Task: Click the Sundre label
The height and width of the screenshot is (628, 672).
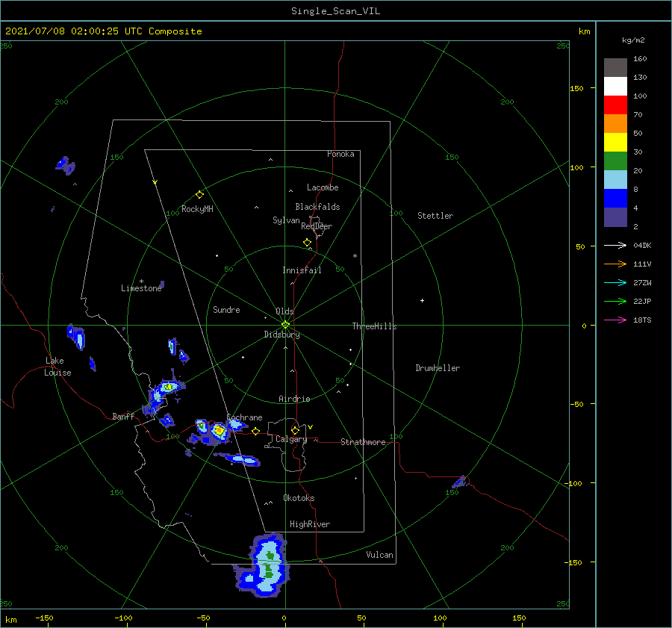Action: (226, 310)
